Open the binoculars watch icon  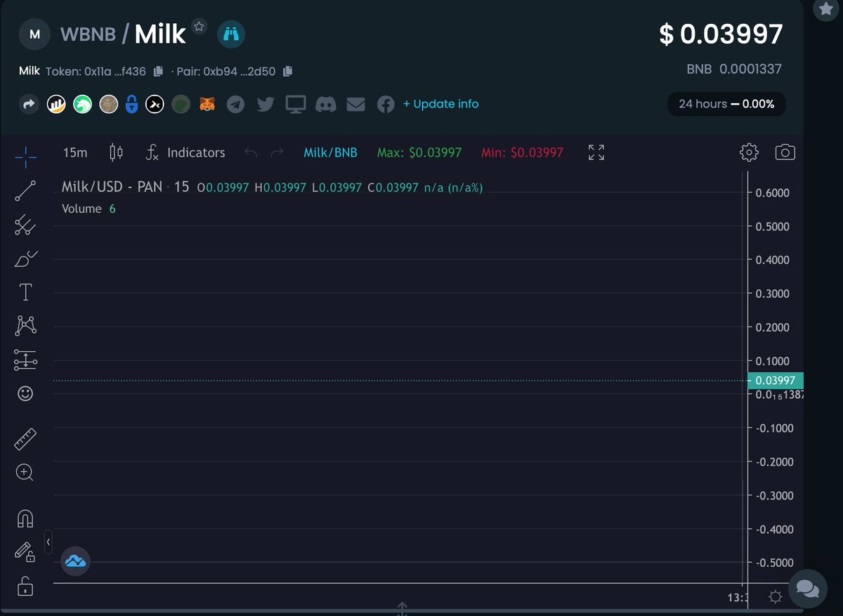pos(230,33)
